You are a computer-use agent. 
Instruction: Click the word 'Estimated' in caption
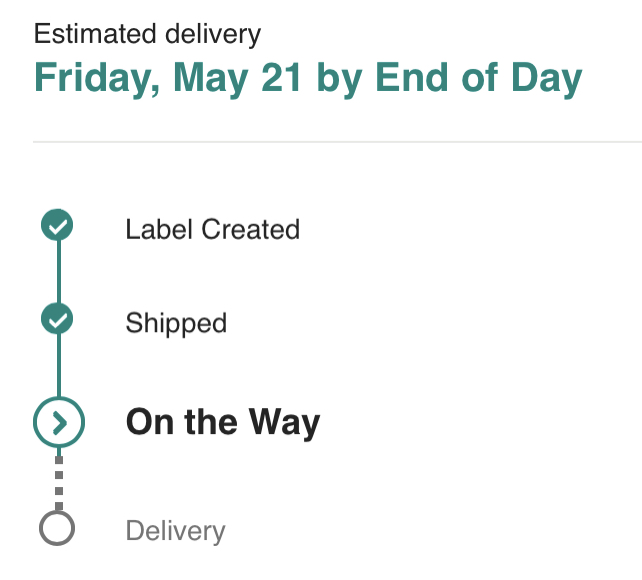point(89,34)
